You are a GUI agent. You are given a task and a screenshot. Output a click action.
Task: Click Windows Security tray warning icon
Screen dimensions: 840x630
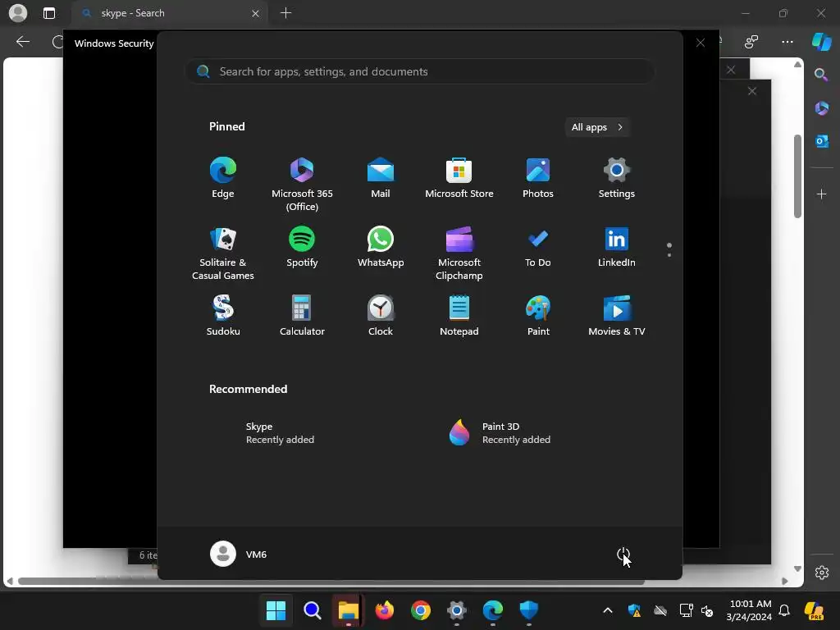634,610
